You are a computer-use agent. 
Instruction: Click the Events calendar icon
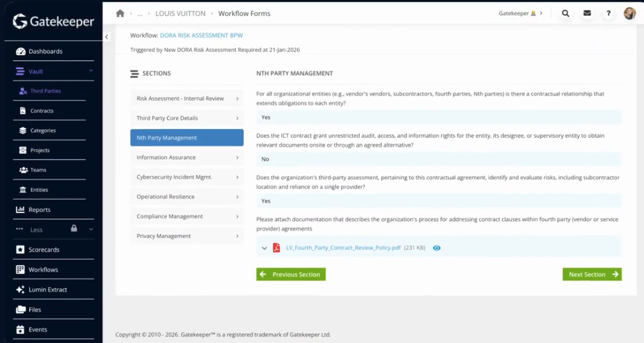point(20,329)
